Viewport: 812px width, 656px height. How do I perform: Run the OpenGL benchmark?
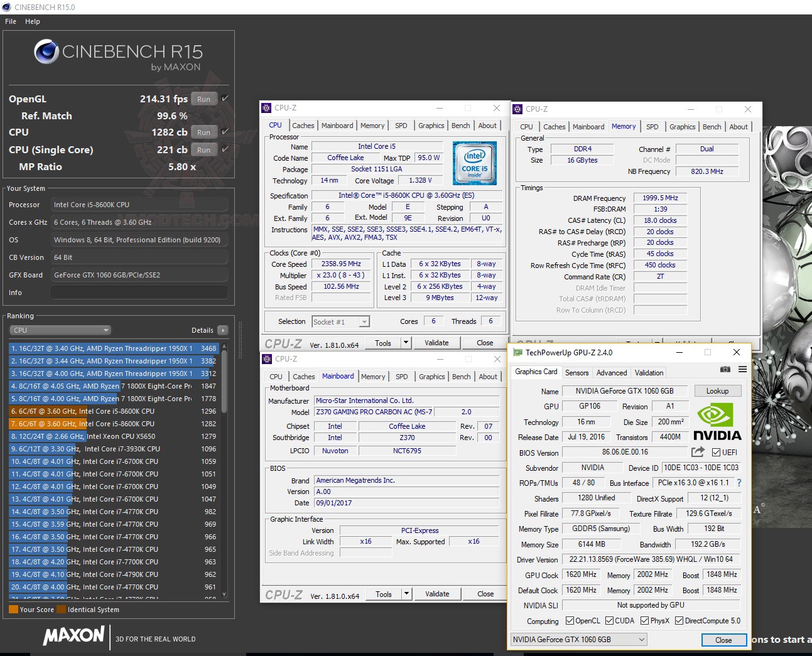tap(204, 99)
